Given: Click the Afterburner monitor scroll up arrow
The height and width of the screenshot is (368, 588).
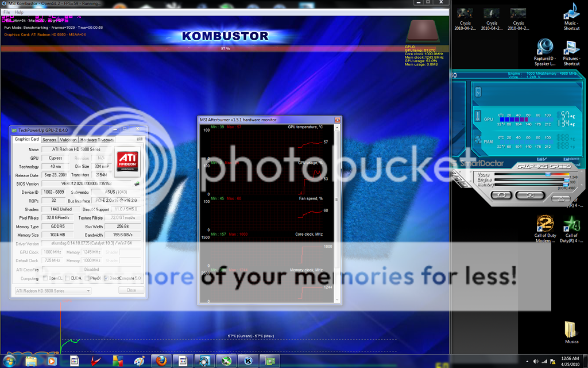Looking at the screenshot, I should pyautogui.click(x=336, y=128).
